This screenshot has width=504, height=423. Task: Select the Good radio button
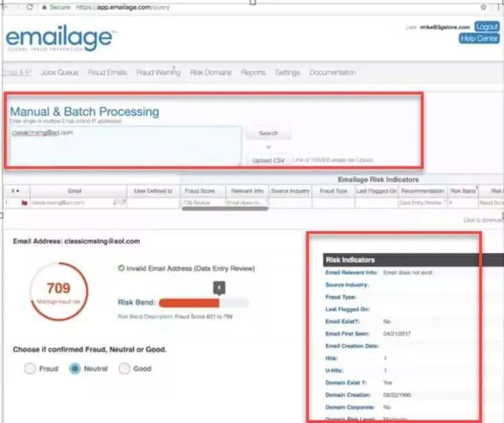pyautogui.click(x=124, y=369)
